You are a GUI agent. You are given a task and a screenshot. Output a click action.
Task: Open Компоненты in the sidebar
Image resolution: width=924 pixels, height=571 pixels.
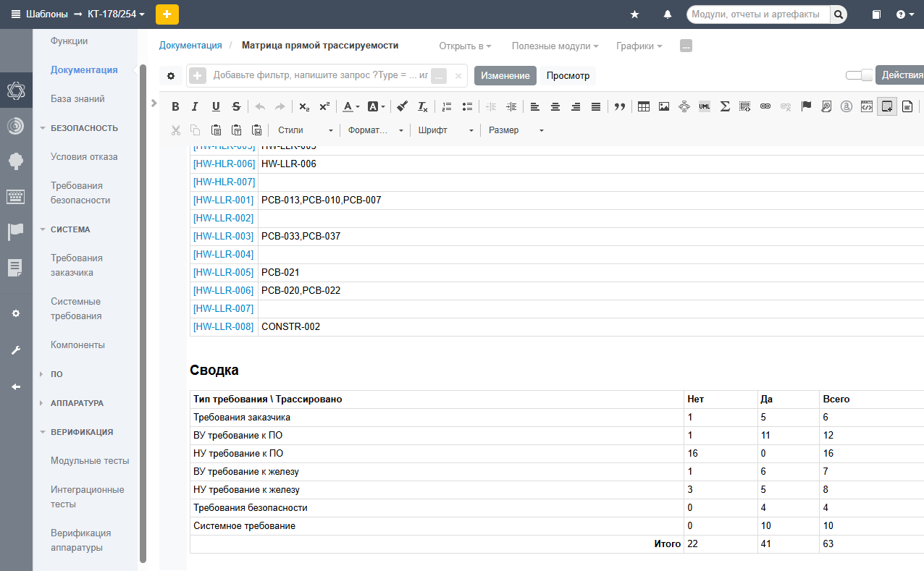(77, 345)
